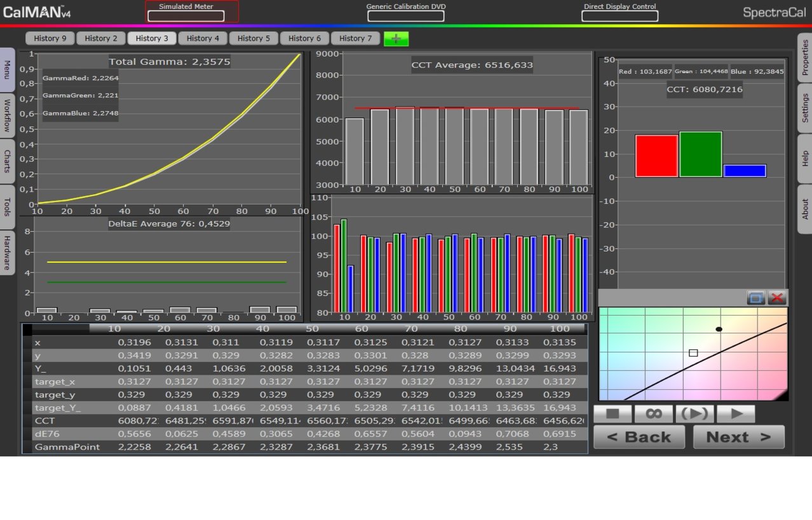
Task: Click the "Blue : 92,3845" readout
Action: point(756,72)
